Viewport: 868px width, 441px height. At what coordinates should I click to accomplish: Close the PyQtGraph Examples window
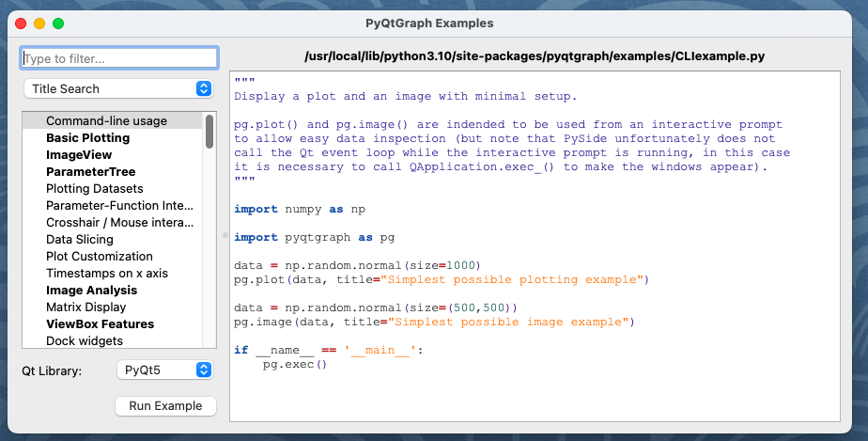(x=21, y=24)
